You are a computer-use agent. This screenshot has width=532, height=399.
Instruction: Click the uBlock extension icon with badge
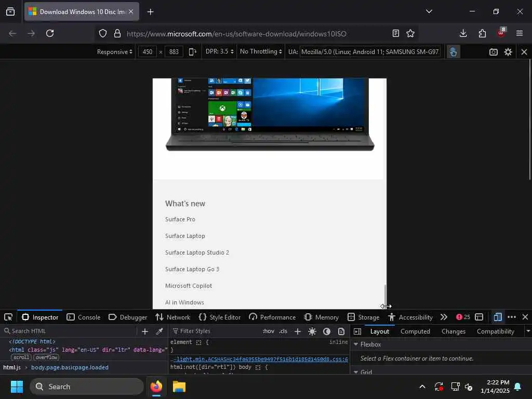click(x=501, y=33)
